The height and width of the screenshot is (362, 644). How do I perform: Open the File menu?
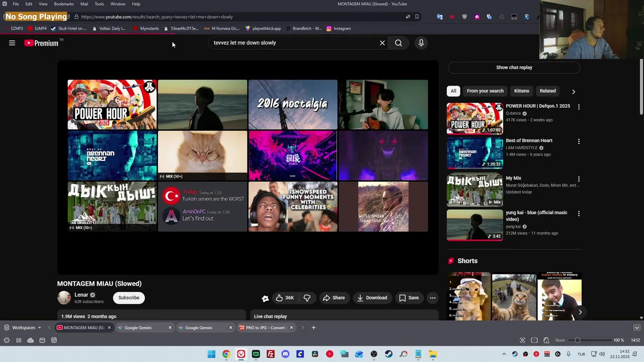(16, 4)
